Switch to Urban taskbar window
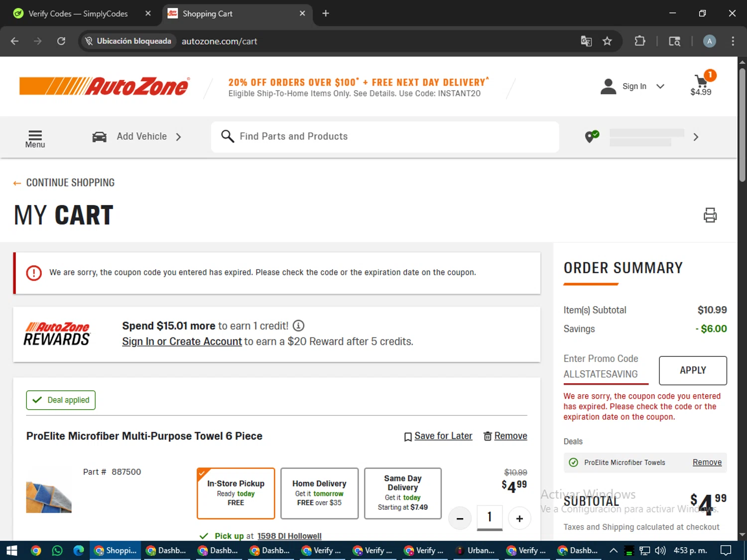 coord(475,551)
